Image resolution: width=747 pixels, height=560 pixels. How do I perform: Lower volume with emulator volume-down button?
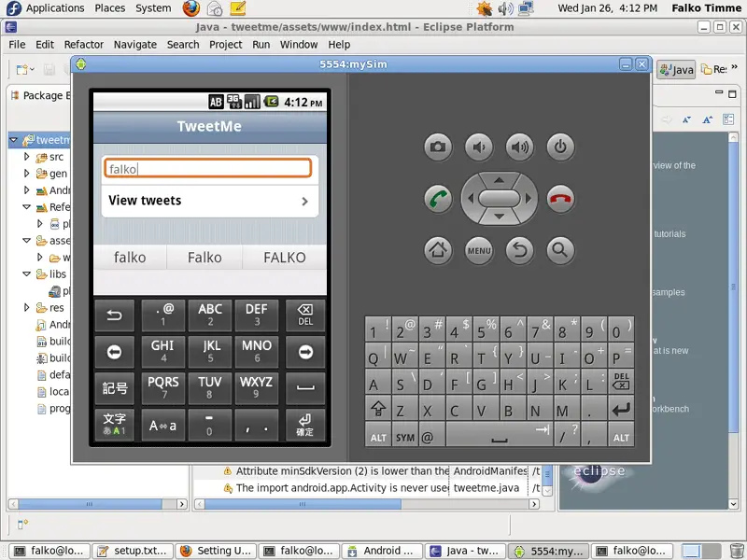tap(479, 147)
